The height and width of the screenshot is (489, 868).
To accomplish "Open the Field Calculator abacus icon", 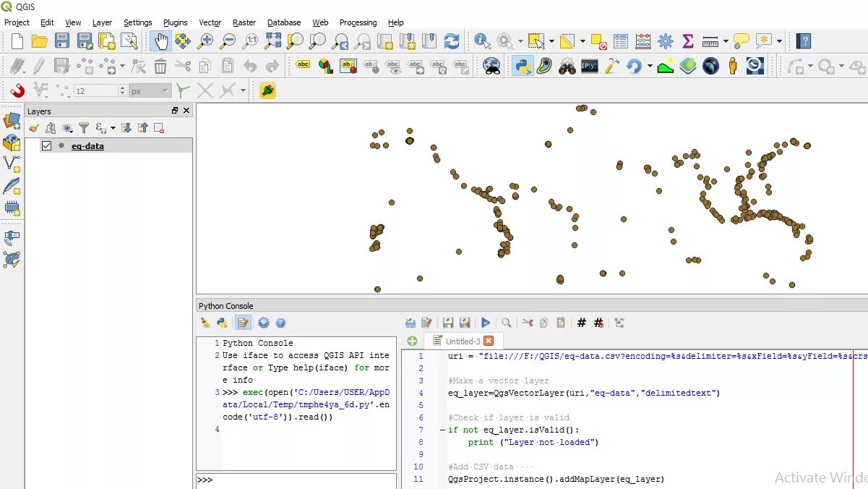I will (x=643, y=41).
